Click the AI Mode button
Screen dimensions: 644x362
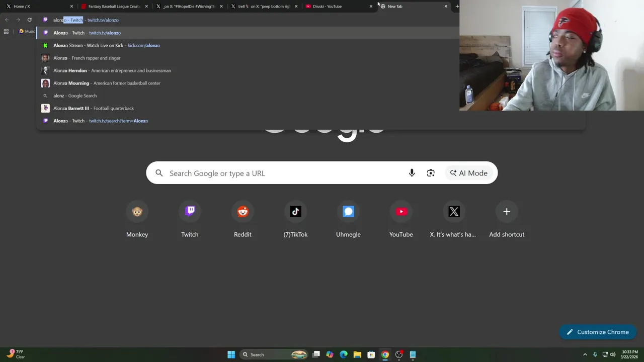coord(468,173)
